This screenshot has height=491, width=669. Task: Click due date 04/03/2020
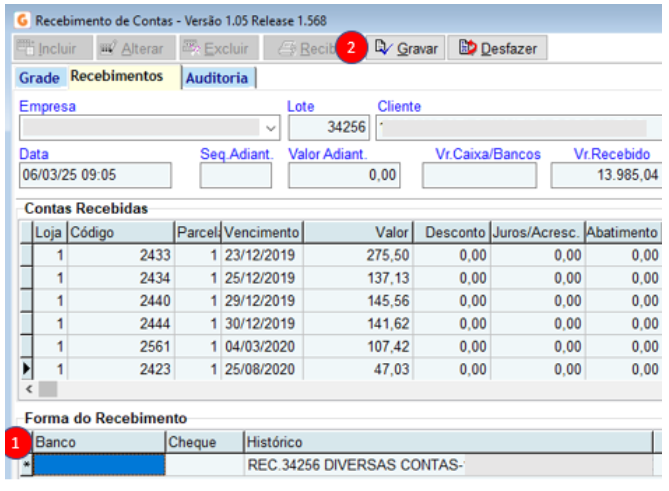tap(262, 346)
